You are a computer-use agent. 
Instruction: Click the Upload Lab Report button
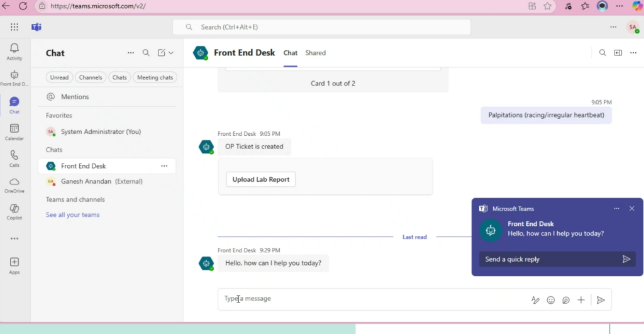coord(261,179)
